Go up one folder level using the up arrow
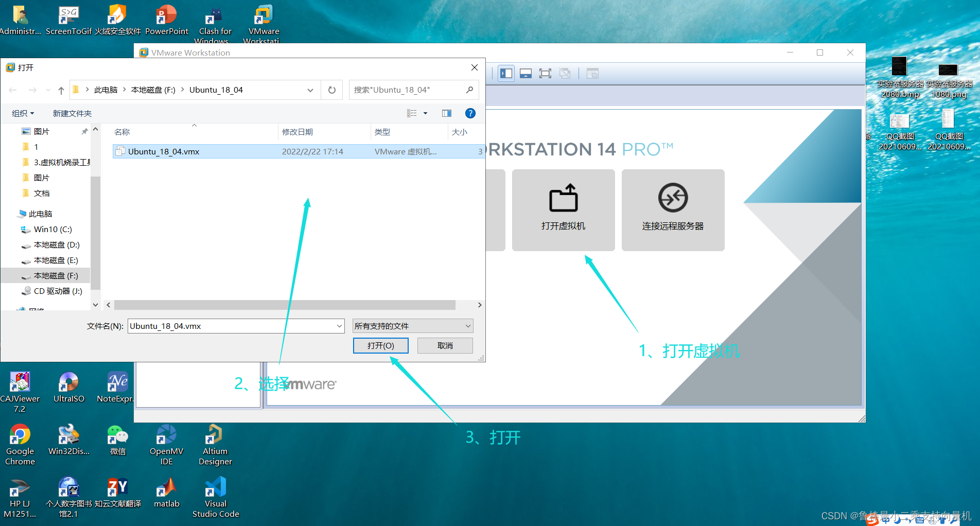Screen dimensions: 980x526 61,90
